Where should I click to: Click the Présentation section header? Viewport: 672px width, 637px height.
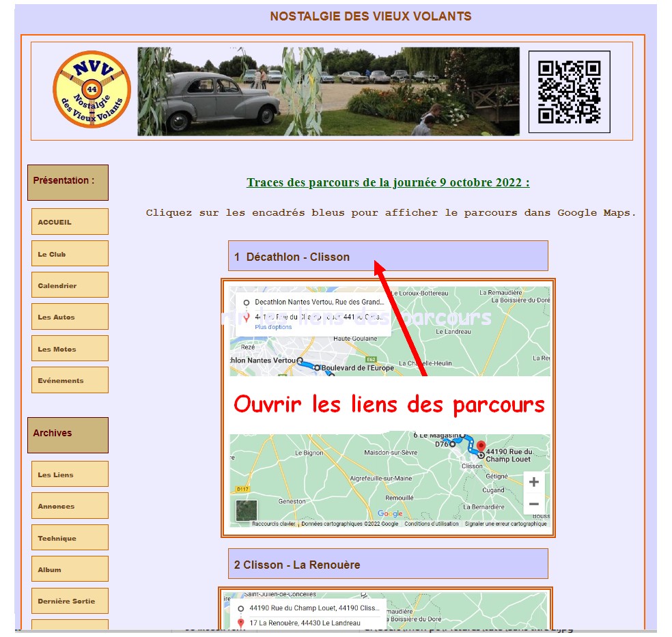click(x=68, y=182)
